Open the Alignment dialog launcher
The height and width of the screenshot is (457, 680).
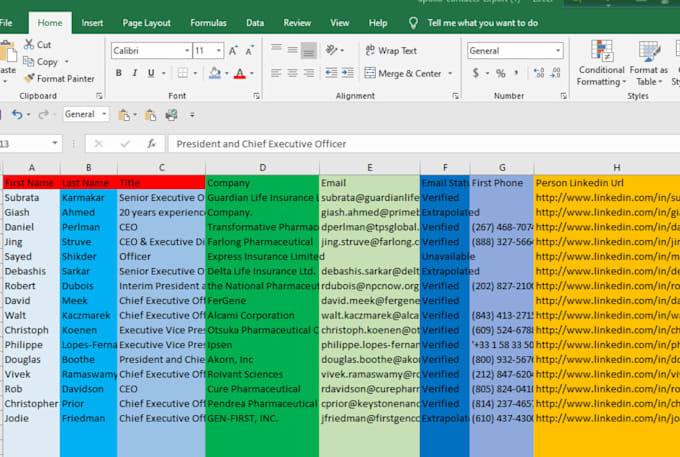click(455, 96)
